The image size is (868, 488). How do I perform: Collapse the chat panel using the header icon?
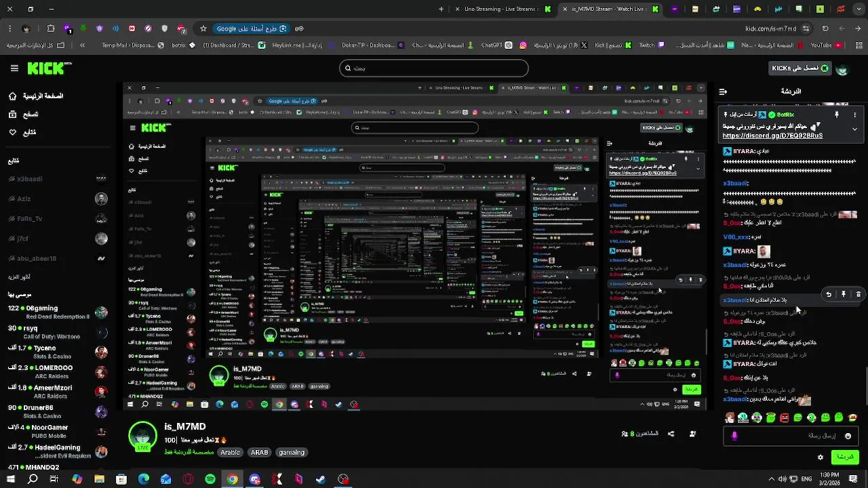(723, 91)
